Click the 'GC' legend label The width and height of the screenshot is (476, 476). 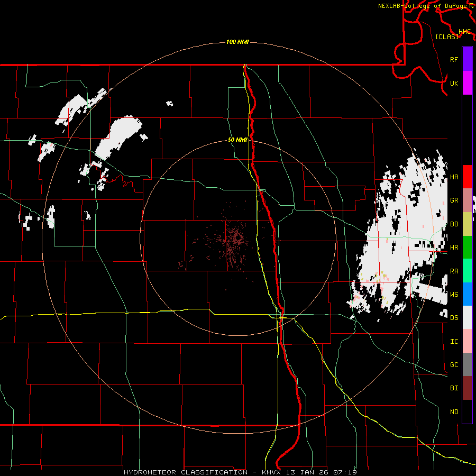(x=454, y=364)
